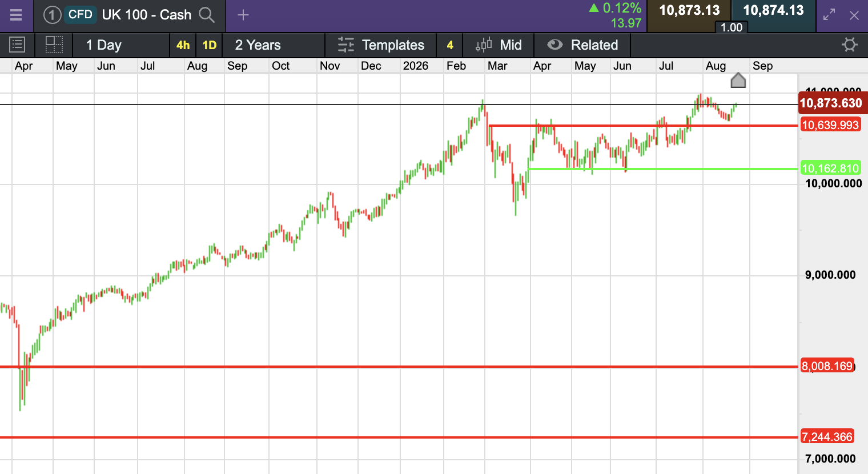Click the 10,873.13 sell price button

coord(689,11)
